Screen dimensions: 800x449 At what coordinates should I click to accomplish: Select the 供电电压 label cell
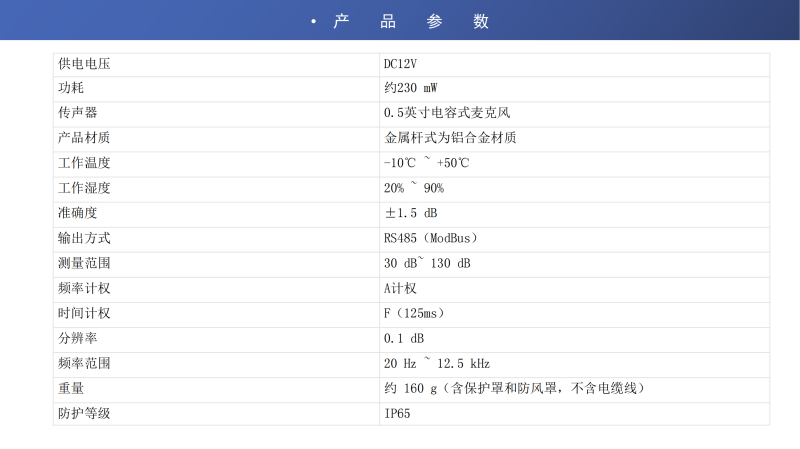[84, 64]
